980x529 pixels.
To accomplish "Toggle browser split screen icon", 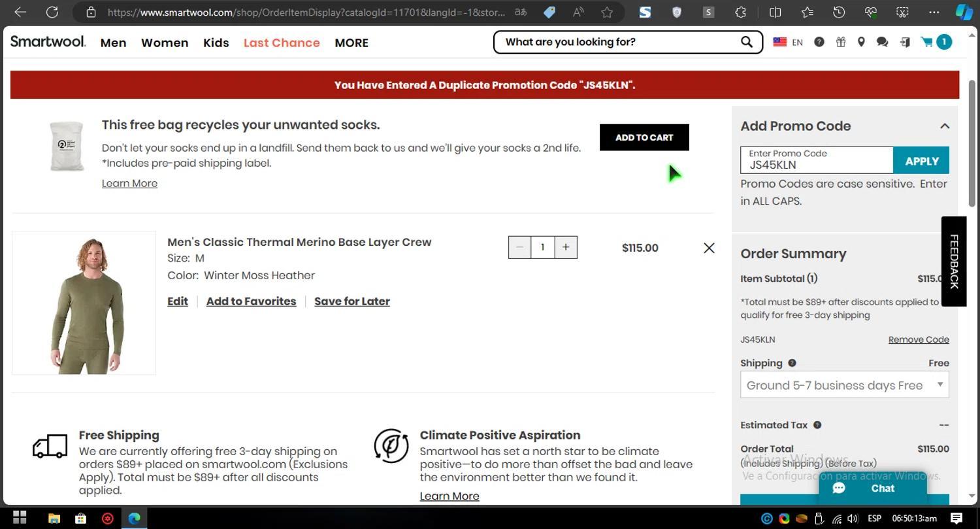I will point(775,12).
